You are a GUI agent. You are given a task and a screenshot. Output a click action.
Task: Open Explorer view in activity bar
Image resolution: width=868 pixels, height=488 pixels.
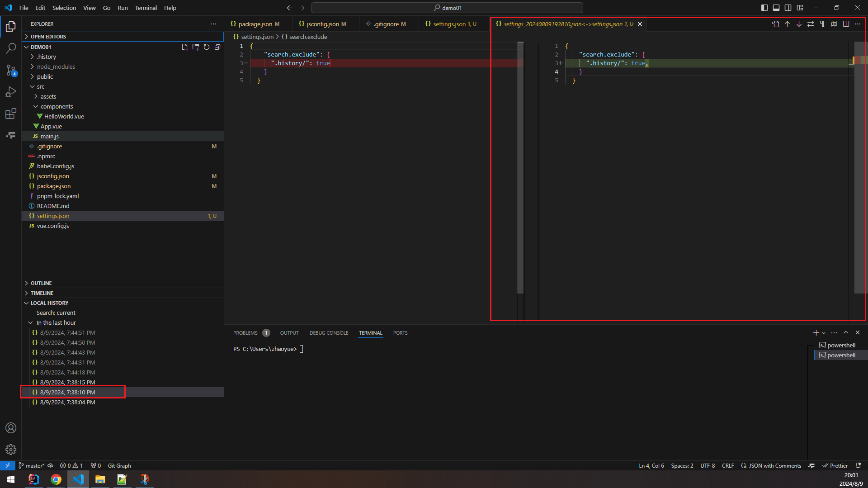11,27
